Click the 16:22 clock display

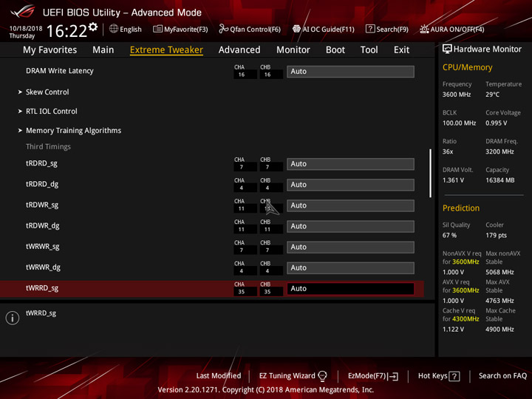click(66, 31)
